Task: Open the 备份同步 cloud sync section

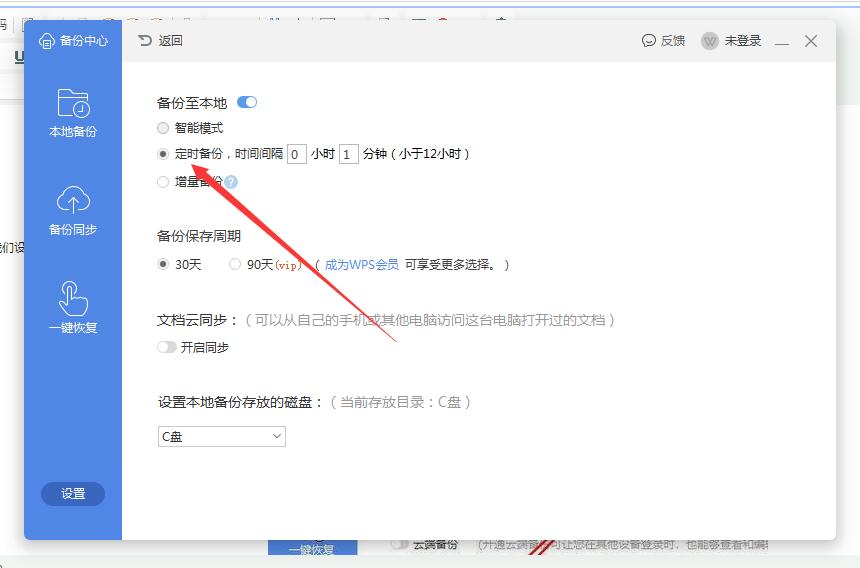Action: click(x=73, y=211)
